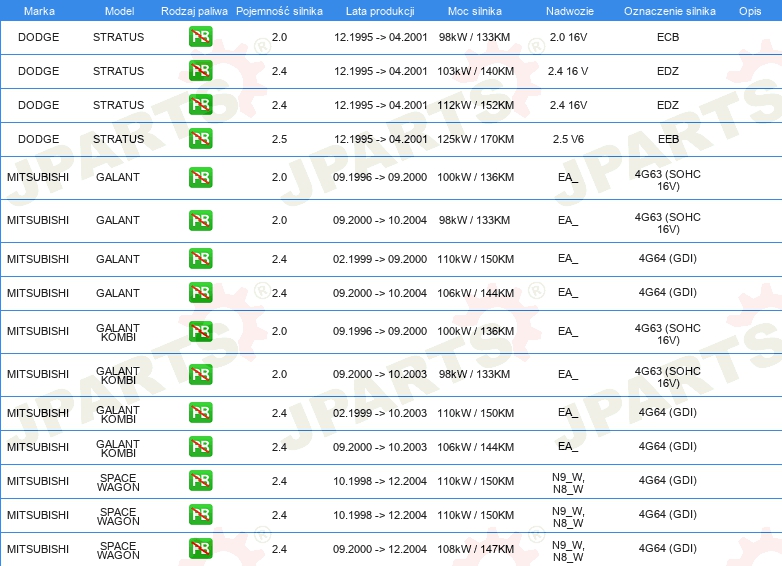This screenshot has width=782, height=566.
Task: Click the 2.4 16 V body cell
Action: click(x=568, y=72)
